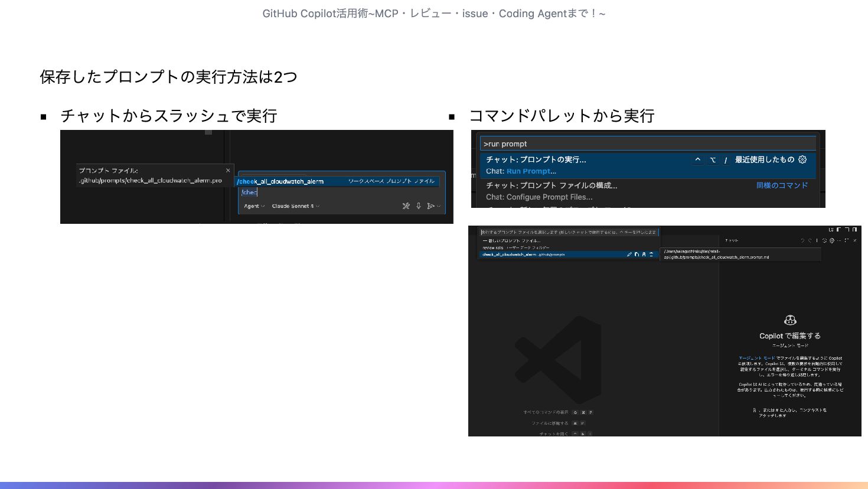Click the ワークスペース プロンプト ファイル label
Viewport: 868px width, 489px height.
(x=391, y=181)
